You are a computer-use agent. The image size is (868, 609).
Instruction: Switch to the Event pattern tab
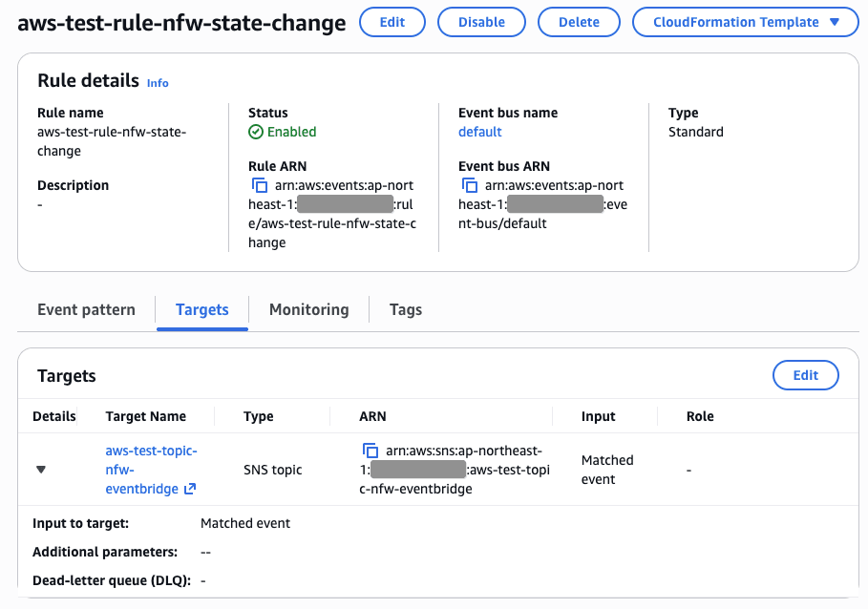click(x=86, y=309)
